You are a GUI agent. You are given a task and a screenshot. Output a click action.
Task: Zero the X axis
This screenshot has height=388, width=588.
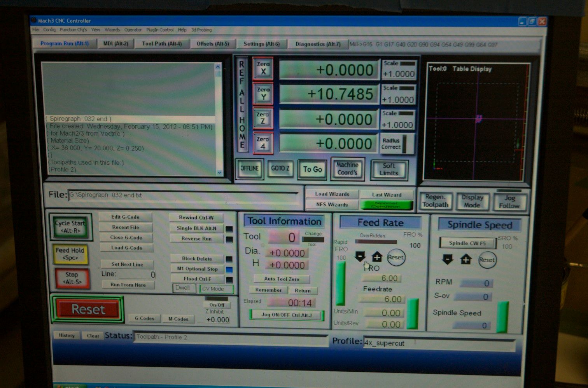point(263,68)
